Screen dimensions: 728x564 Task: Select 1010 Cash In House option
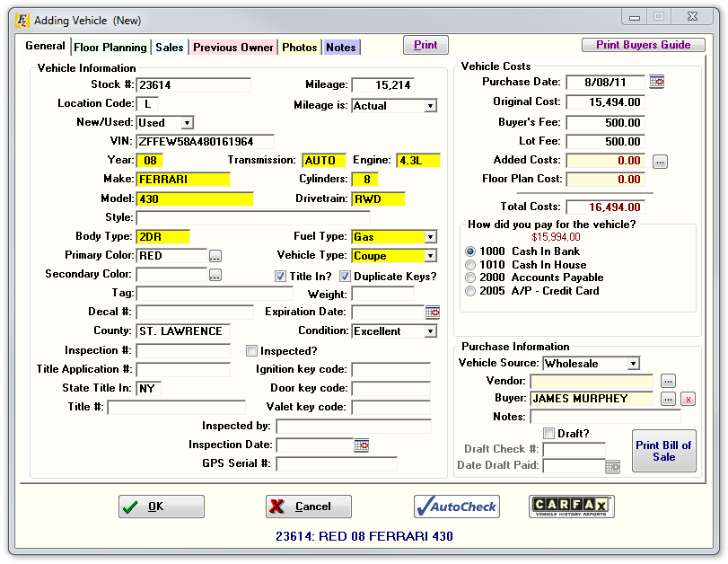pyautogui.click(x=470, y=265)
